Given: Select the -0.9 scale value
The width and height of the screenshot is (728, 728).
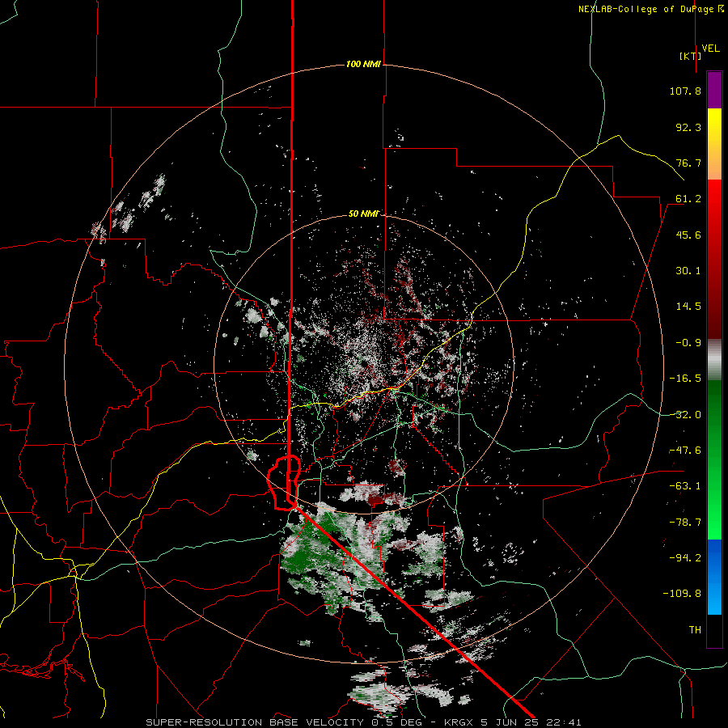Looking at the screenshot, I should click(688, 343).
